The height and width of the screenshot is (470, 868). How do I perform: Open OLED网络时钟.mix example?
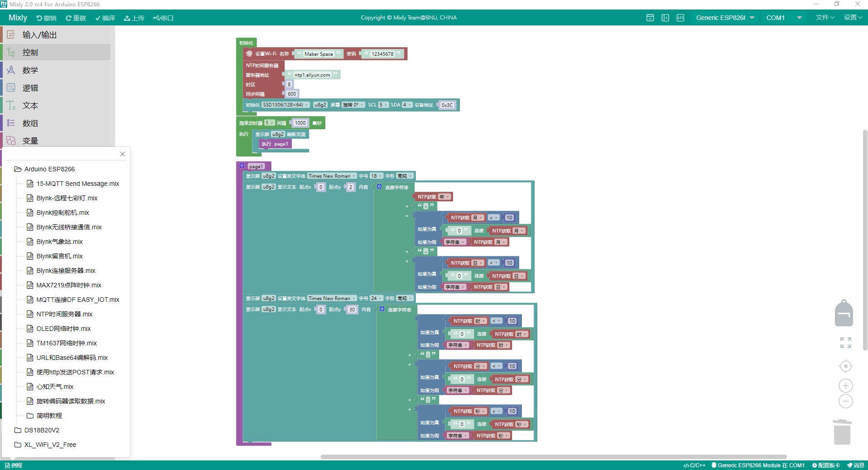point(59,329)
